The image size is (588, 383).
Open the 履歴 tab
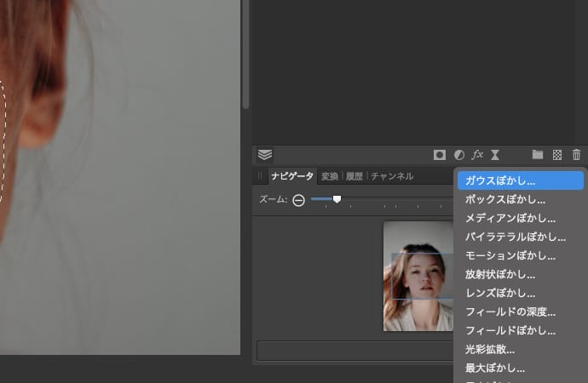pyautogui.click(x=355, y=176)
